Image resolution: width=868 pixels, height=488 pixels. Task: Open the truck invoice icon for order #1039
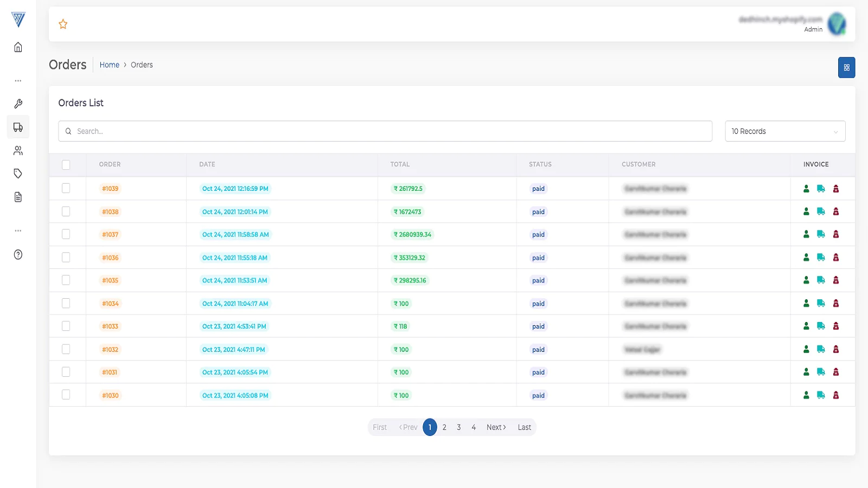click(821, 189)
